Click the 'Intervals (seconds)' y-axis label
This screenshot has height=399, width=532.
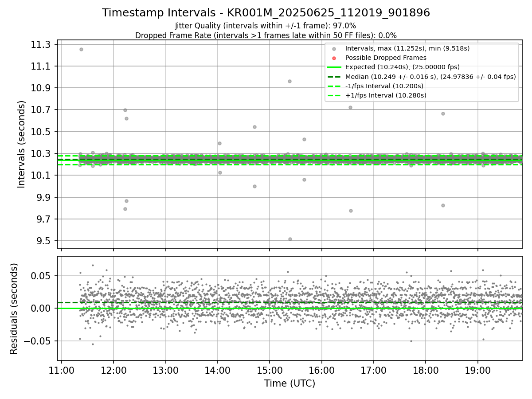pyautogui.click(x=21, y=144)
